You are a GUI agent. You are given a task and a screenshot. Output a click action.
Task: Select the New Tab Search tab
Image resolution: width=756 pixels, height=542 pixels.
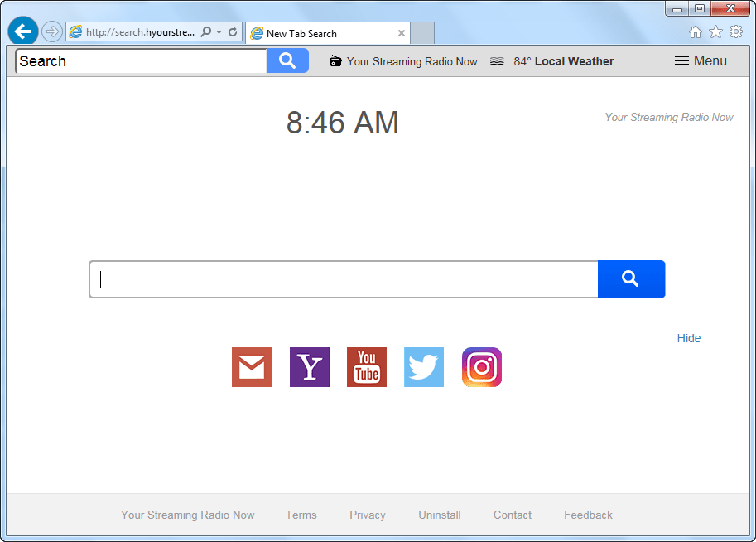tap(328, 33)
